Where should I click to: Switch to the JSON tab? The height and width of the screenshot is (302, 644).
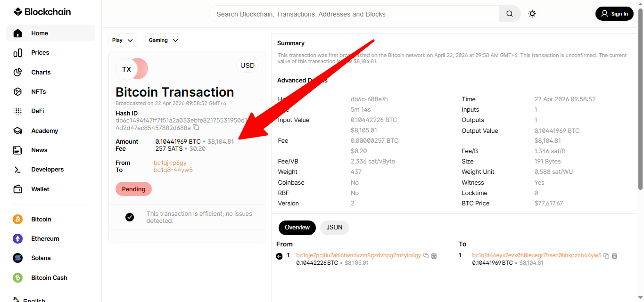pyautogui.click(x=334, y=227)
